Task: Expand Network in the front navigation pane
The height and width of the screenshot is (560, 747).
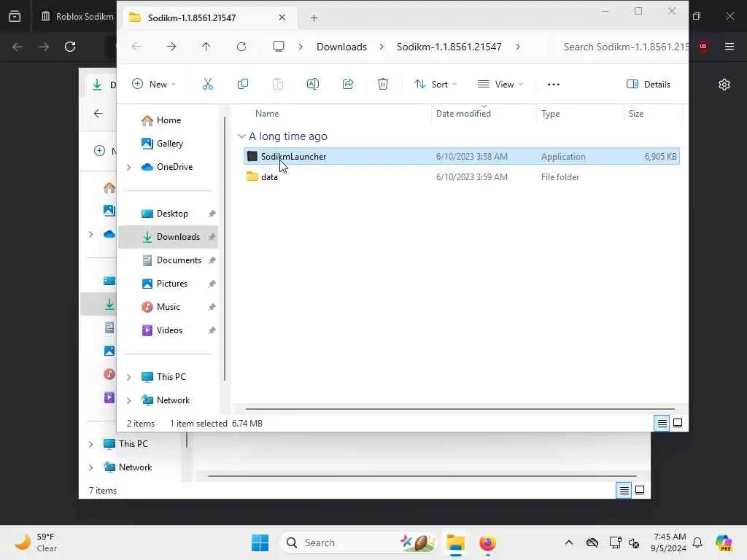Action: click(x=128, y=400)
